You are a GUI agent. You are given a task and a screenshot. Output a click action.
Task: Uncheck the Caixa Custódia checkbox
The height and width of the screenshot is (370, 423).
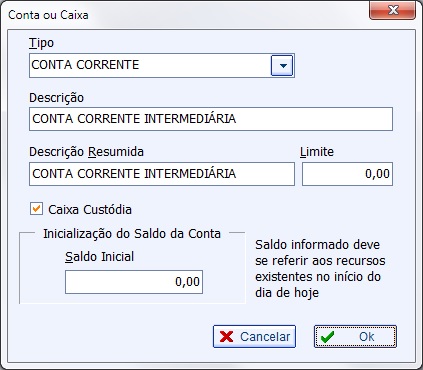point(36,209)
